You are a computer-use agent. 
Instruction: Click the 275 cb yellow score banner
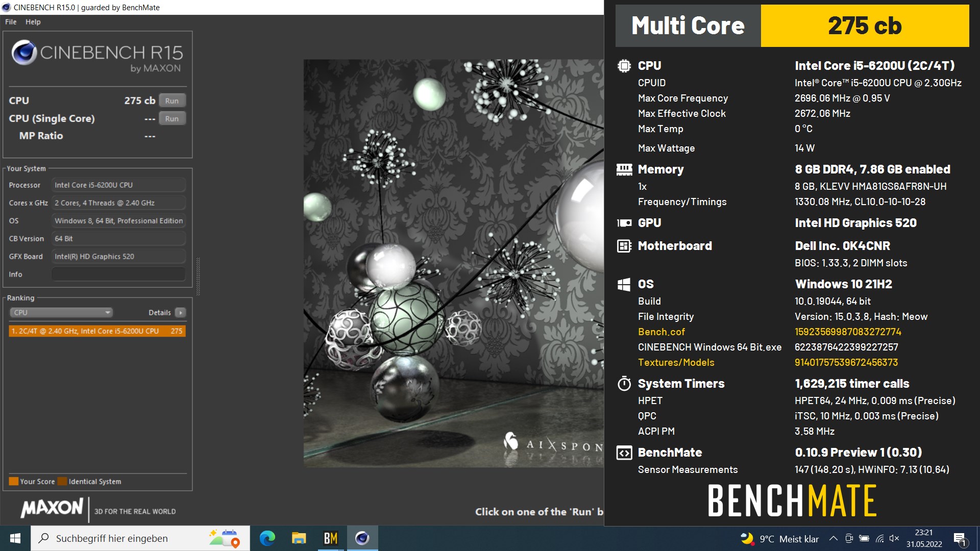tap(865, 26)
